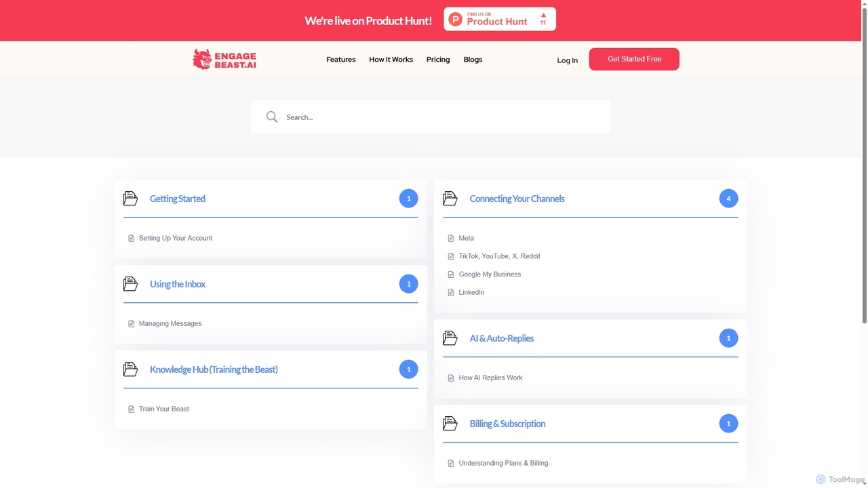The image size is (868, 488).
Task: Click the count badge for Billing & Subscription
Action: (x=728, y=424)
